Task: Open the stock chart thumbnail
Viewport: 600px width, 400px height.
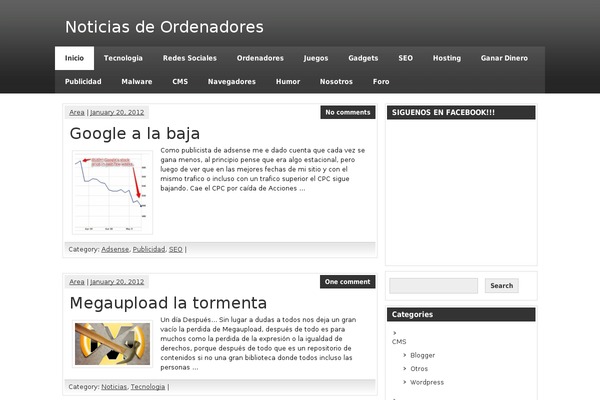Action: [x=112, y=192]
